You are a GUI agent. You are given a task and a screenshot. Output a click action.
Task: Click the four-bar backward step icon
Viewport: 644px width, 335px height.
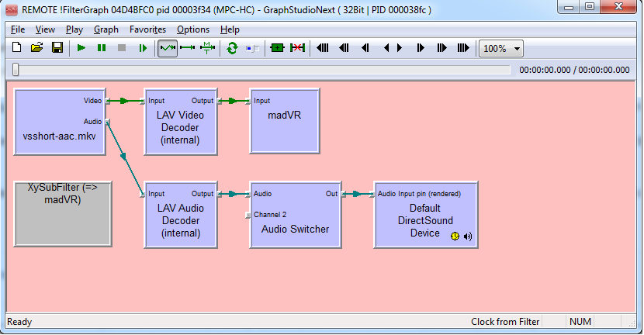coord(323,48)
